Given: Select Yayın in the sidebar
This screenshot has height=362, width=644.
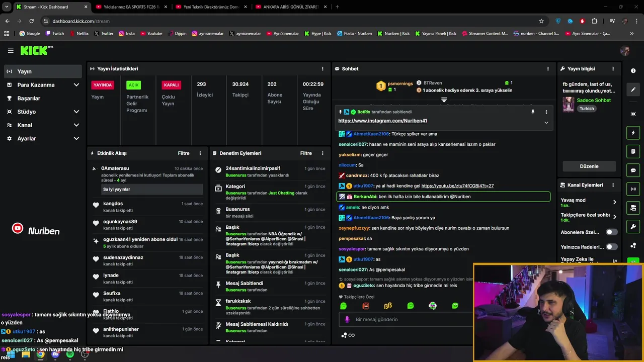Looking at the screenshot, I should (43, 71).
